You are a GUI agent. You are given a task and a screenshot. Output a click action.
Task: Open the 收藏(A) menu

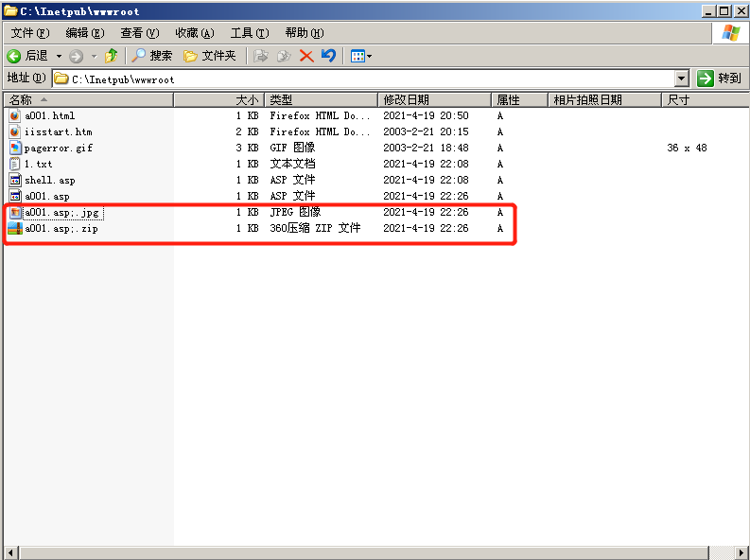194,32
